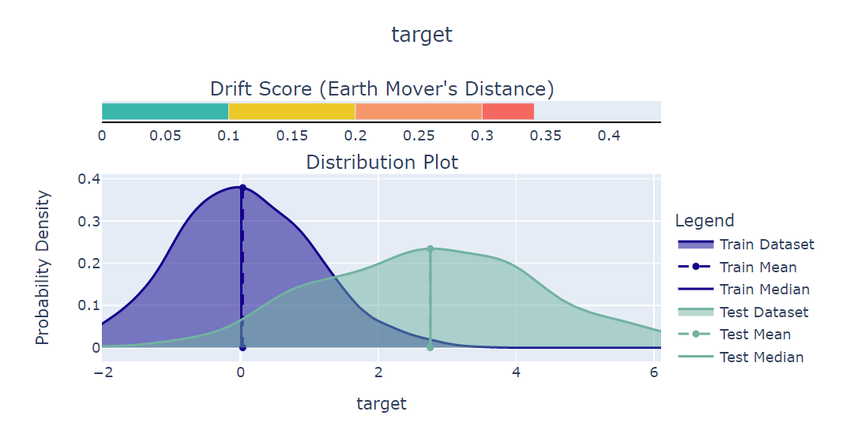Click the teal drift score bar segment
Viewport: 868px width, 434px height.
(x=165, y=111)
